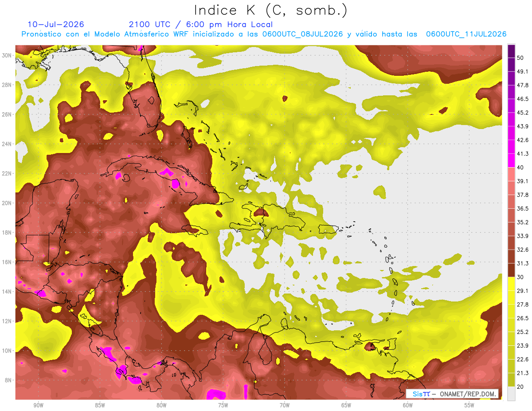
Task: Click the map title "Indice K (C, somb.)"
Action: (270, 11)
